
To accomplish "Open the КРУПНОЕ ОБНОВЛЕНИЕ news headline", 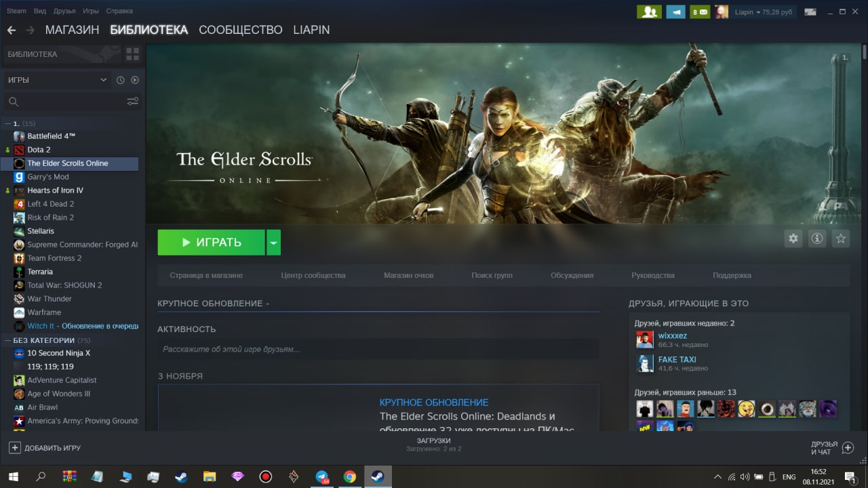I will point(434,402).
